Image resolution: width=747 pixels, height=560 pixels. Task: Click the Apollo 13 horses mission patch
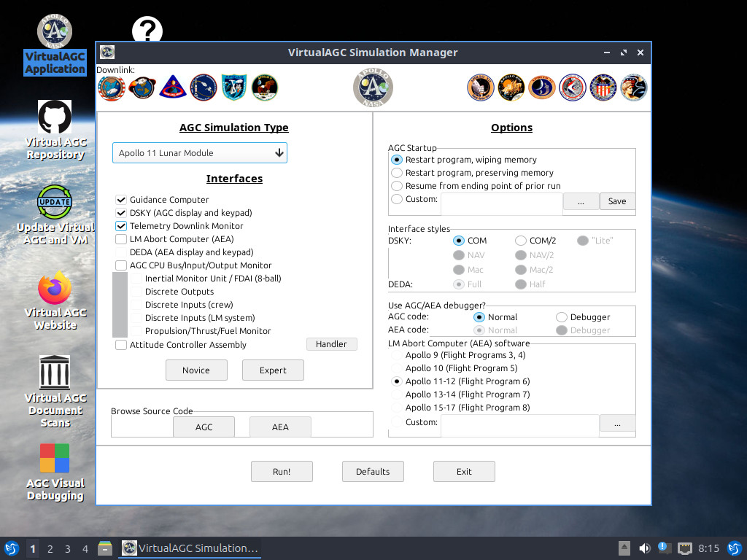pos(511,87)
